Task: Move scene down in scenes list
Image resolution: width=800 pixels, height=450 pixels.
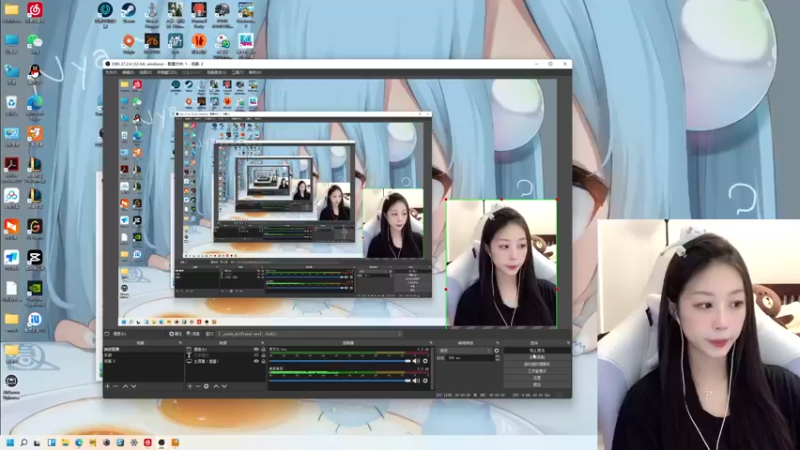Action: coord(134,386)
